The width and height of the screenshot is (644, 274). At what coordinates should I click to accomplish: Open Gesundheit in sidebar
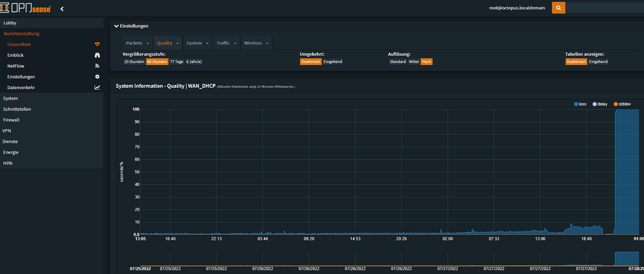click(x=52, y=45)
